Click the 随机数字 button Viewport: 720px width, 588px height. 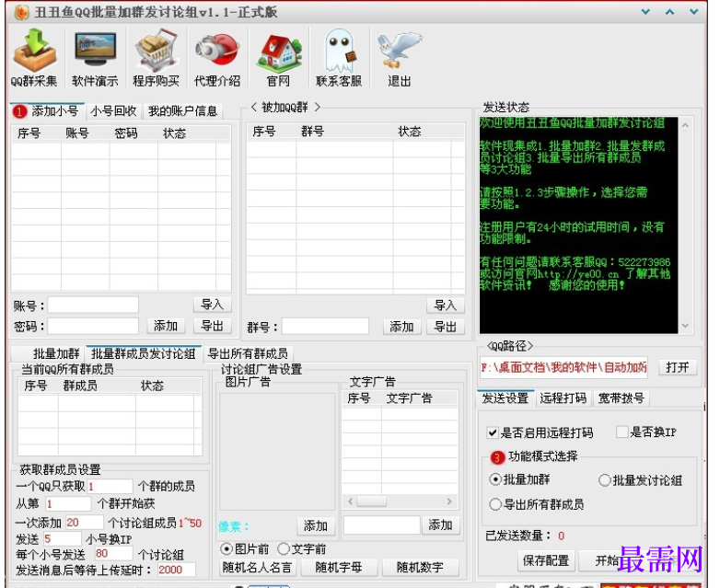click(x=420, y=568)
